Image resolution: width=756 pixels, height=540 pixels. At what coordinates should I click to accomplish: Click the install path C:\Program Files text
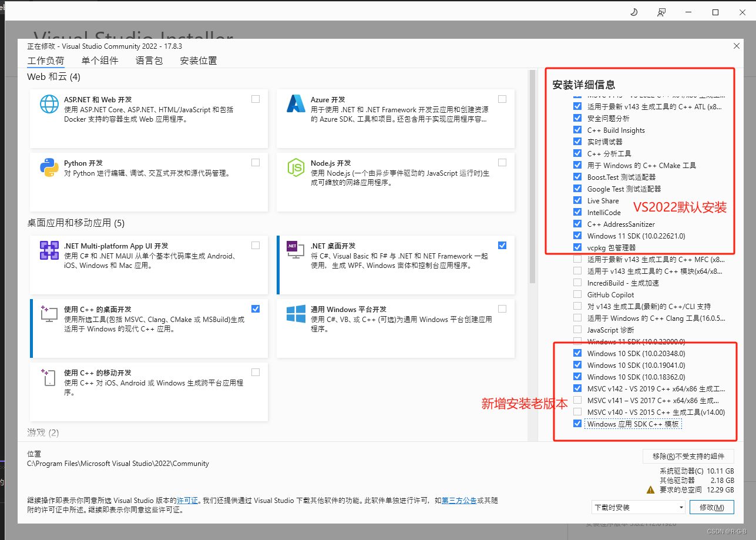(x=118, y=464)
